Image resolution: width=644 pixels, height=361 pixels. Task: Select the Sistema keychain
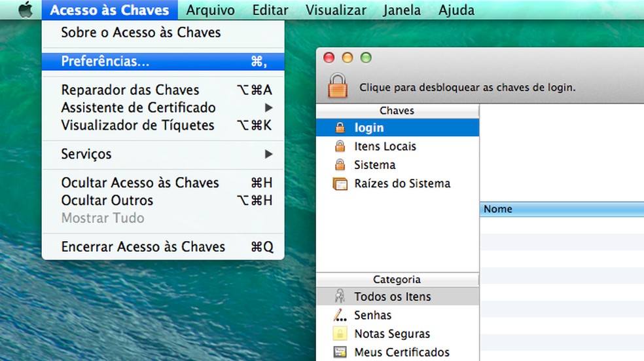coord(397,164)
